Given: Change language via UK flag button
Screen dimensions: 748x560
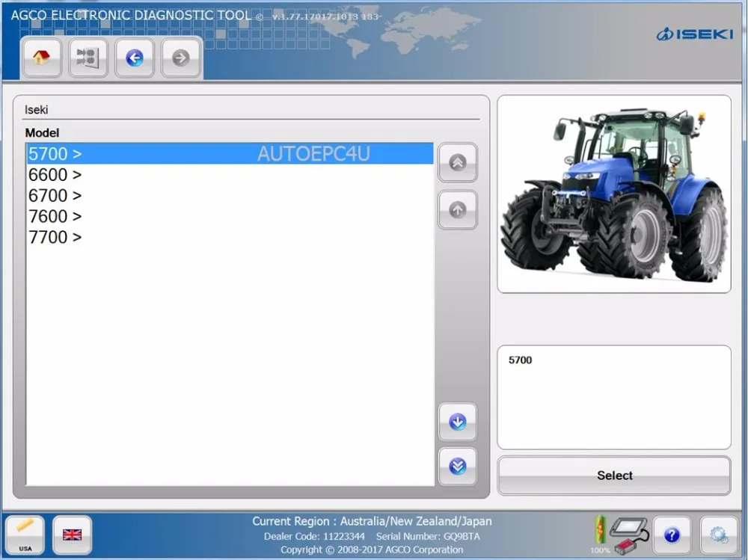Looking at the screenshot, I should [x=72, y=535].
